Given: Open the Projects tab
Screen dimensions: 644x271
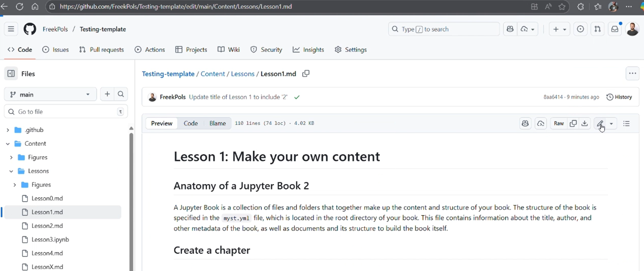Looking at the screenshot, I should tap(191, 50).
